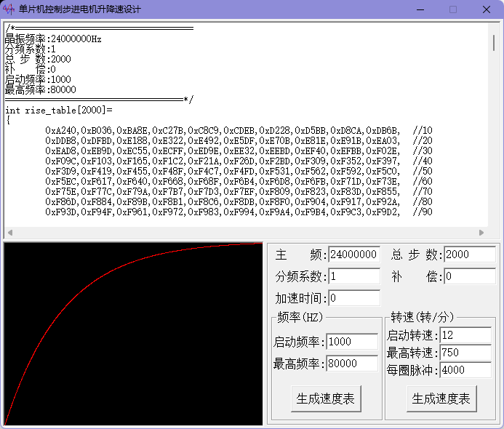Click the value 0xF5EC
Image resolution: width=504 pixels, height=429 pixels.
62,182
